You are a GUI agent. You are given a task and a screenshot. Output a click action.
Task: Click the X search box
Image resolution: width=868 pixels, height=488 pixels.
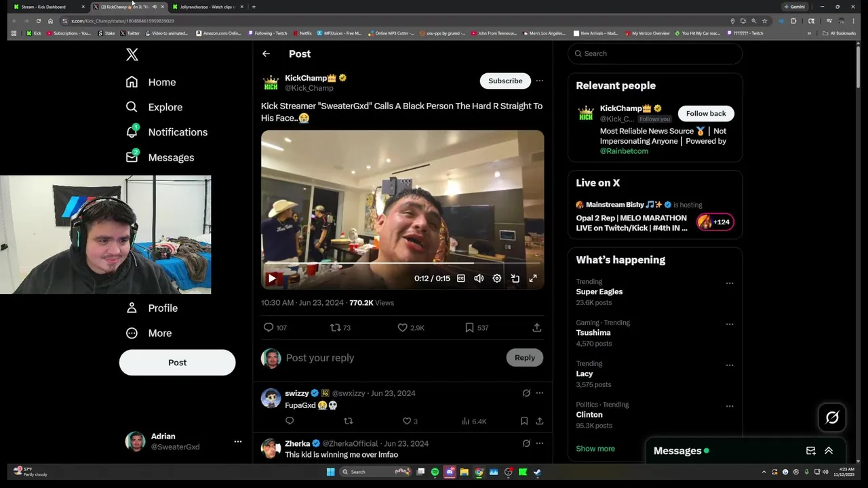pos(655,54)
